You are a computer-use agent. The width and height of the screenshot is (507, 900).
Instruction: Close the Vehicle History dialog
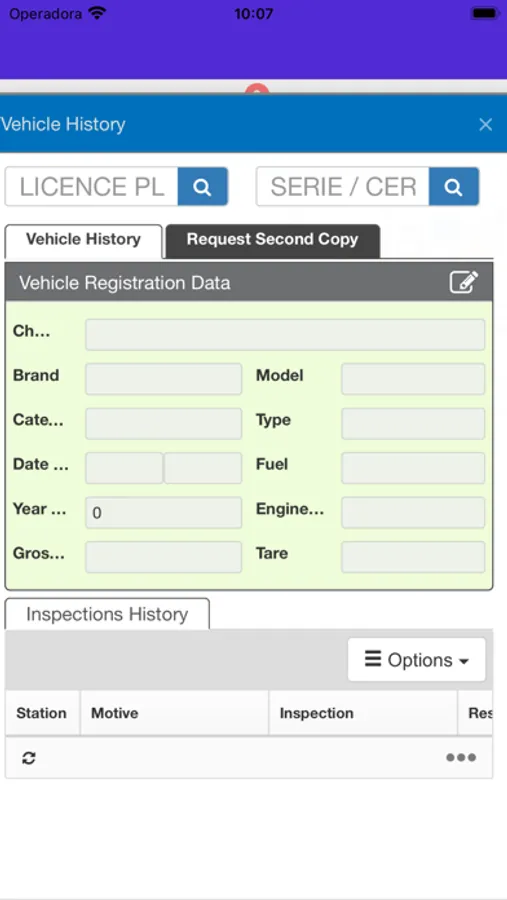point(486,125)
